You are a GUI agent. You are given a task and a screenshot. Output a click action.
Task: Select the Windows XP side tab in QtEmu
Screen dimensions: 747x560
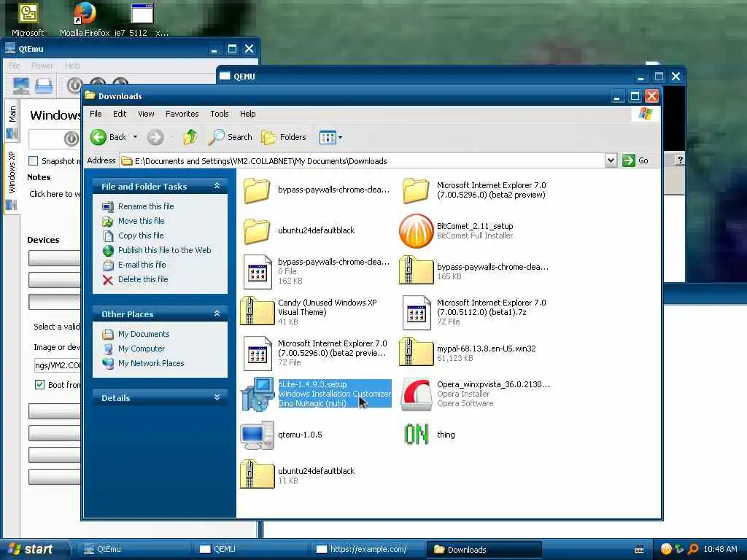coord(12,179)
